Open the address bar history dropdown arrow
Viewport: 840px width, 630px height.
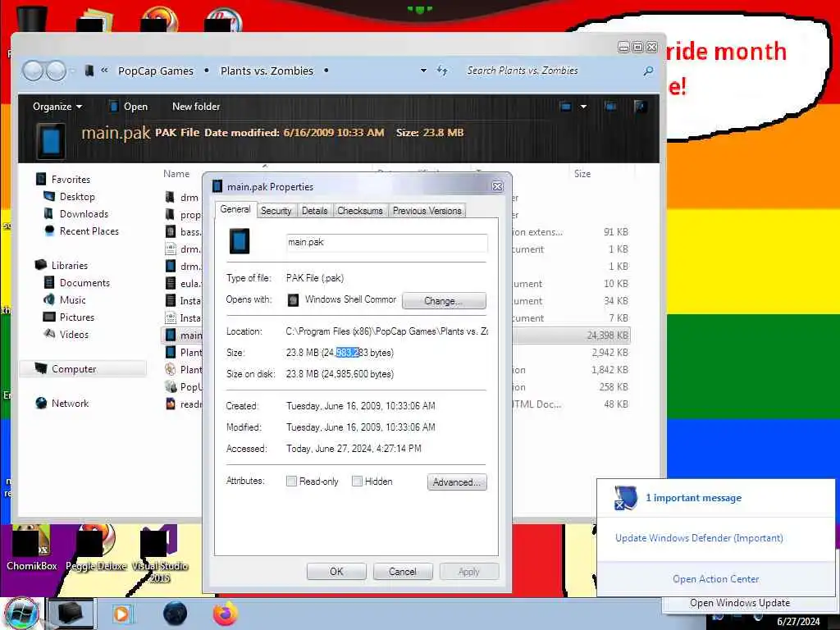[x=423, y=71]
